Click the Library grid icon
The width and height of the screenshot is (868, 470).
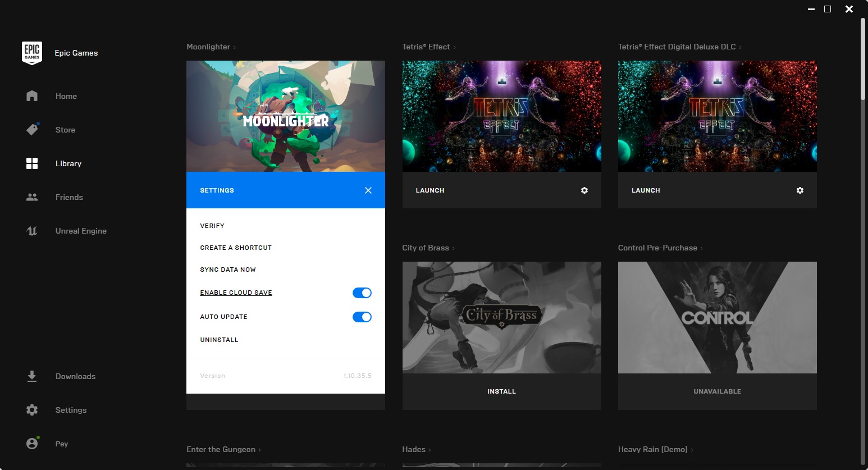32,163
